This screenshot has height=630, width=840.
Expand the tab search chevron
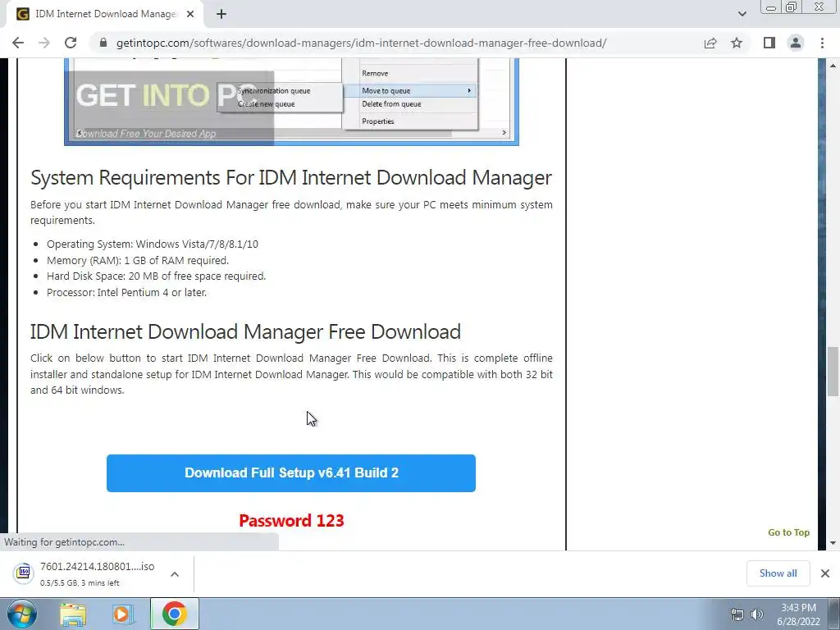[x=742, y=14]
